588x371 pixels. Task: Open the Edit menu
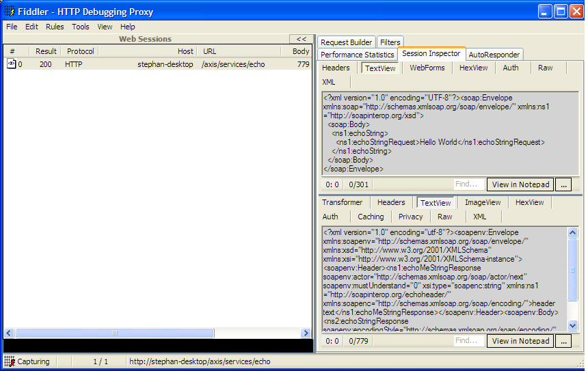pos(31,27)
